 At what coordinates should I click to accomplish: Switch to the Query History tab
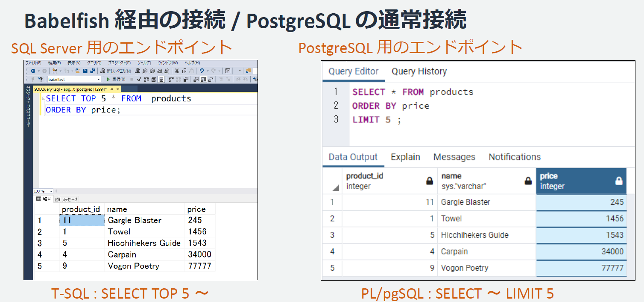pos(419,71)
